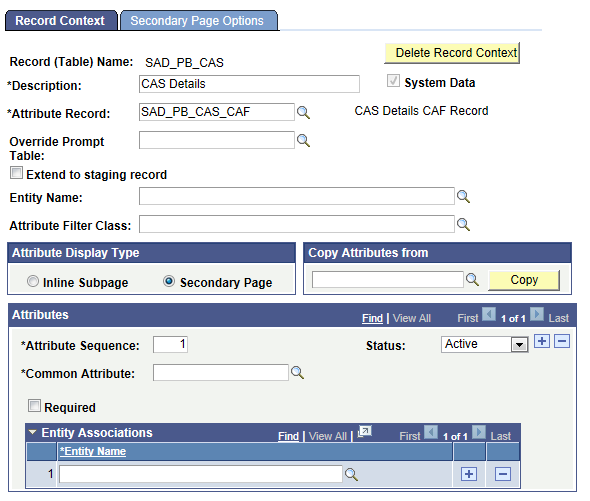Select Inline Subpage display type
This screenshot has width=590, height=501.
tap(33, 281)
